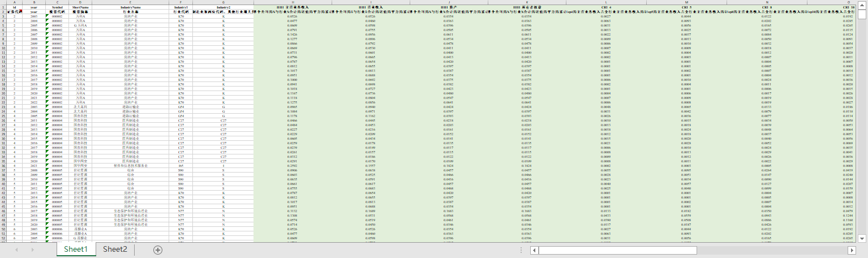Select row 23 header
This screenshot has width=868, height=258.
pyautogui.click(x=5, y=106)
